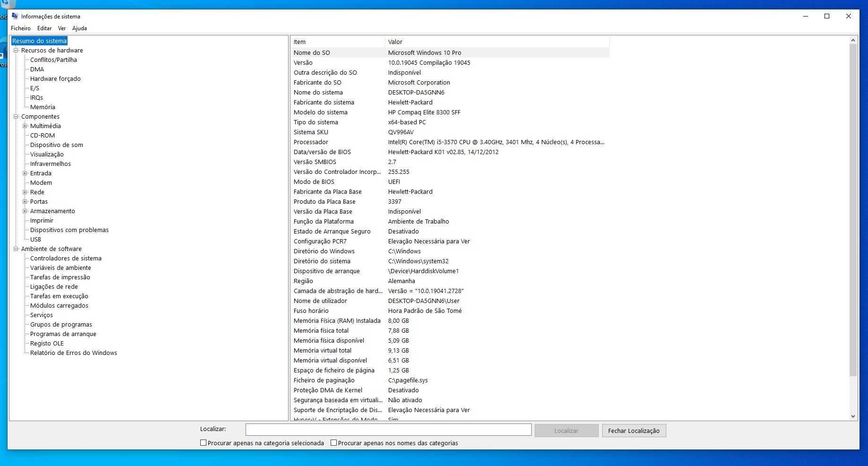This screenshot has height=466, width=868.
Task: Collapse the Recursos de hardware node
Action: click(x=16, y=50)
